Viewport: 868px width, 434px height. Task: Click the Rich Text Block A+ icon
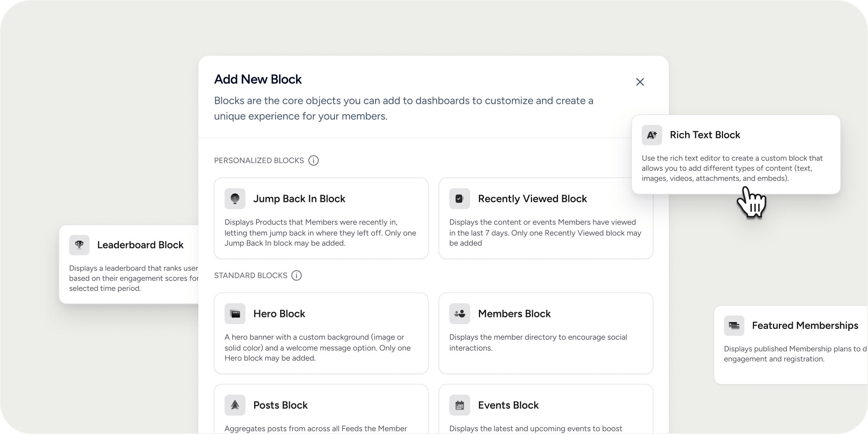click(x=652, y=135)
